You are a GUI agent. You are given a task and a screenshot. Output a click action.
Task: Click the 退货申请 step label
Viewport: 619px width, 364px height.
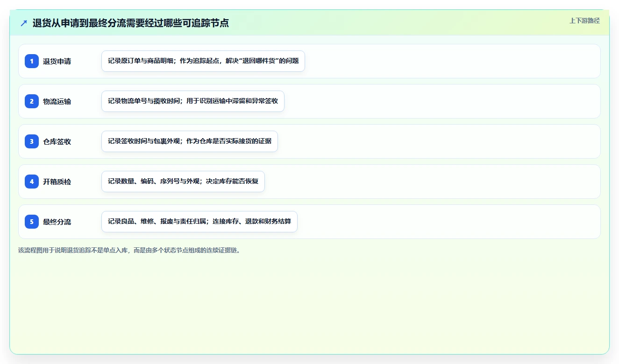57,61
